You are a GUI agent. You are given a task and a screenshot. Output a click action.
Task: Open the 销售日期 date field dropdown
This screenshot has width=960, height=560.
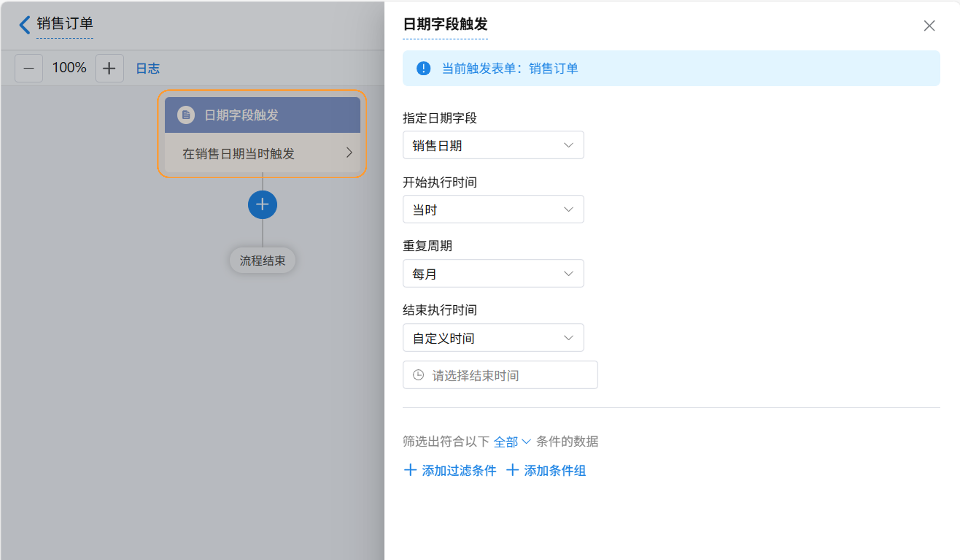tap(493, 145)
